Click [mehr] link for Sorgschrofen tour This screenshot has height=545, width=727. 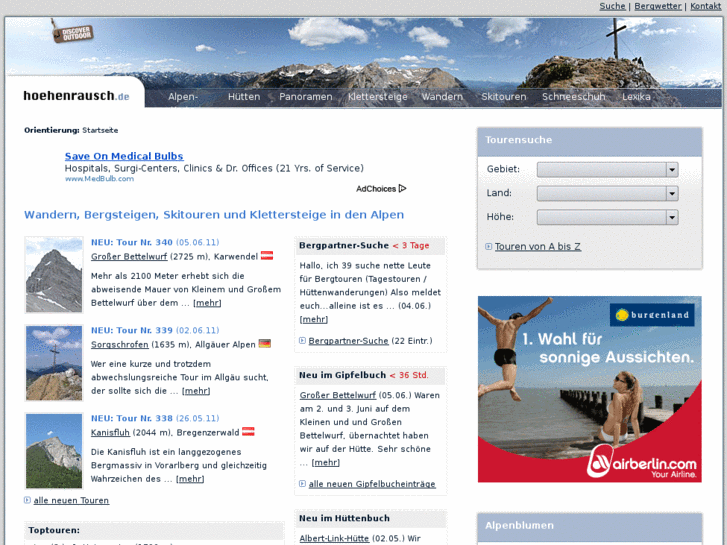196,391
